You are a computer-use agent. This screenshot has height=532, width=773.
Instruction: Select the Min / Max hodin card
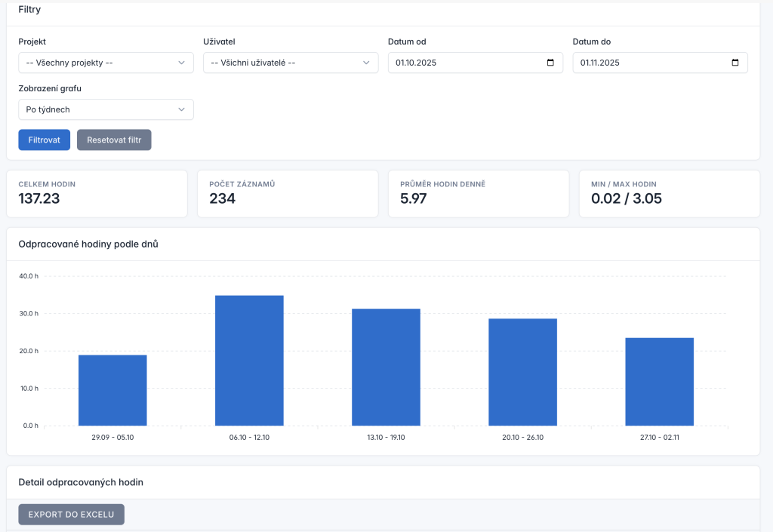click(x=669, y=194)
